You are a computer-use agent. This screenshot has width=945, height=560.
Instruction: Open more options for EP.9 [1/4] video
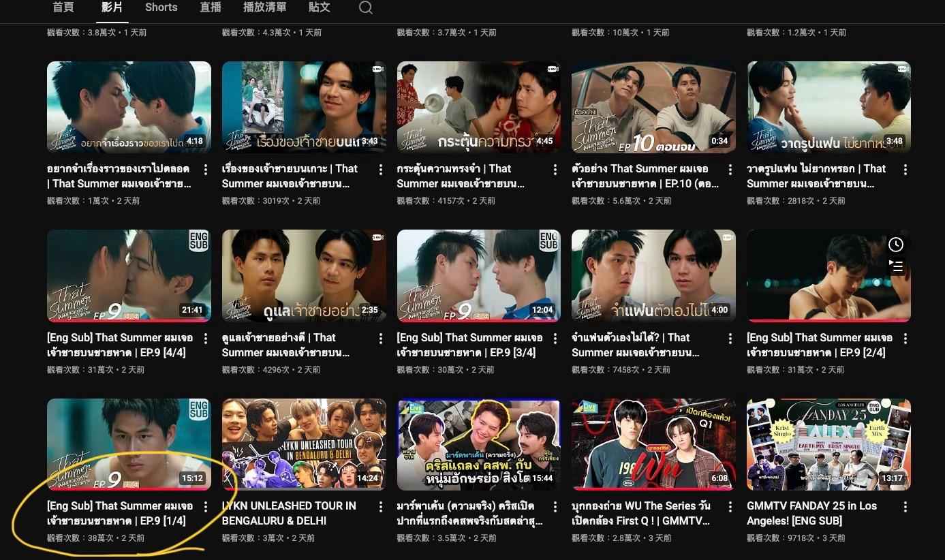206,507
